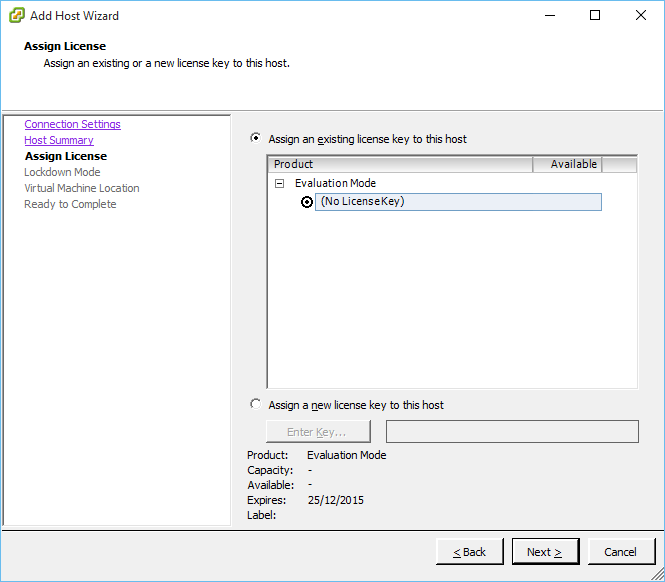Select the (No License Key) row
665x582 pixels.
458,202
